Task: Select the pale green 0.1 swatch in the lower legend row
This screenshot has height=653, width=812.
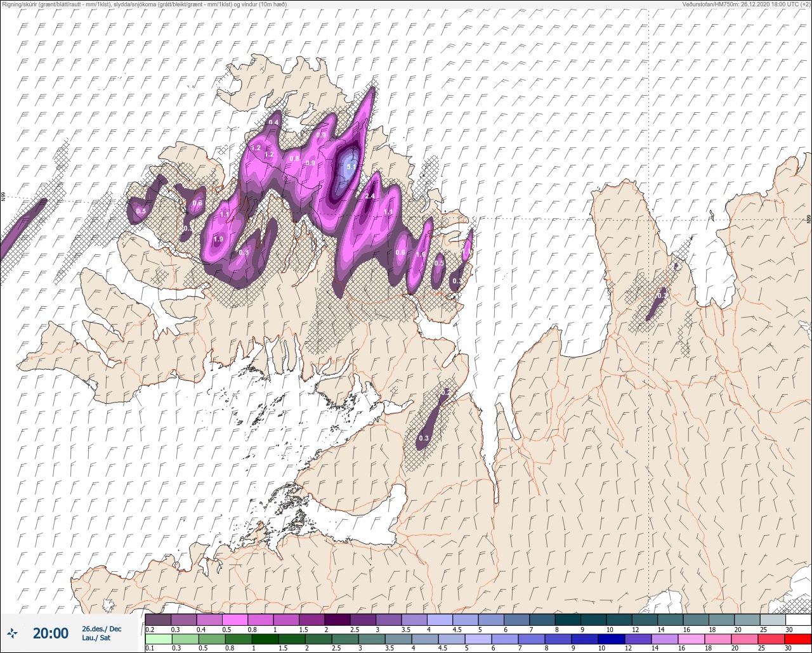Action: pos(158,639)
